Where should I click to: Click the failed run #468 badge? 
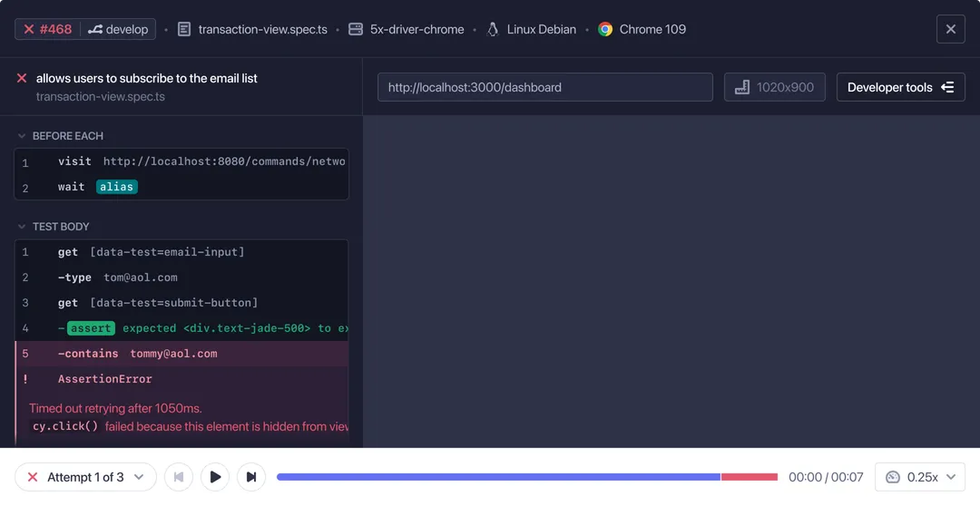[48, 29]
